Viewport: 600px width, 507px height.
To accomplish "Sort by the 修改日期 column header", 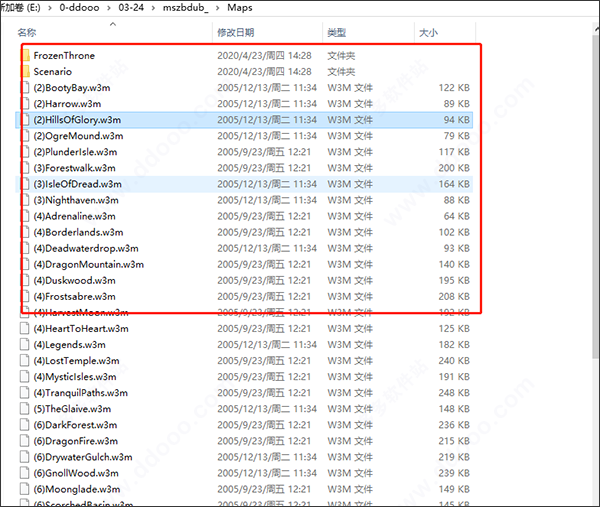I will pyautogui.click(x=236, y=33).
